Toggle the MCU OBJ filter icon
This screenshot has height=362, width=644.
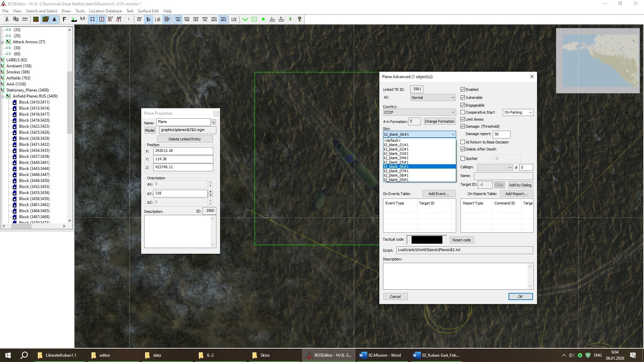click(x=178, y=19)
